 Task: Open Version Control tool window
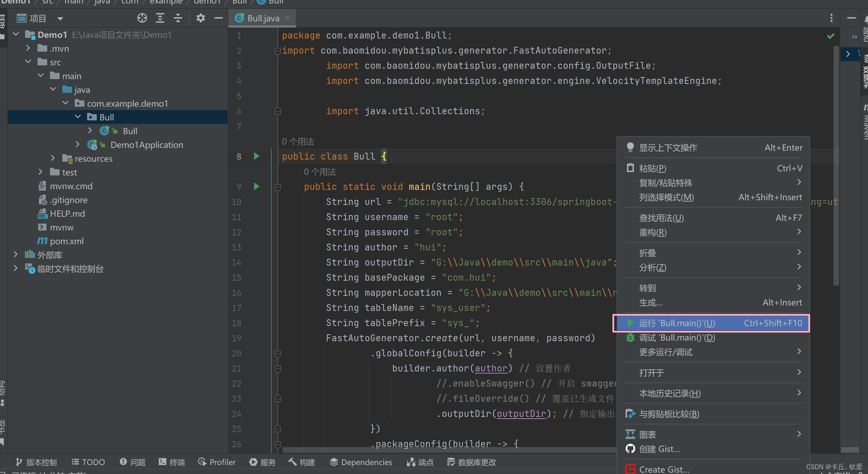coord(36,462)
